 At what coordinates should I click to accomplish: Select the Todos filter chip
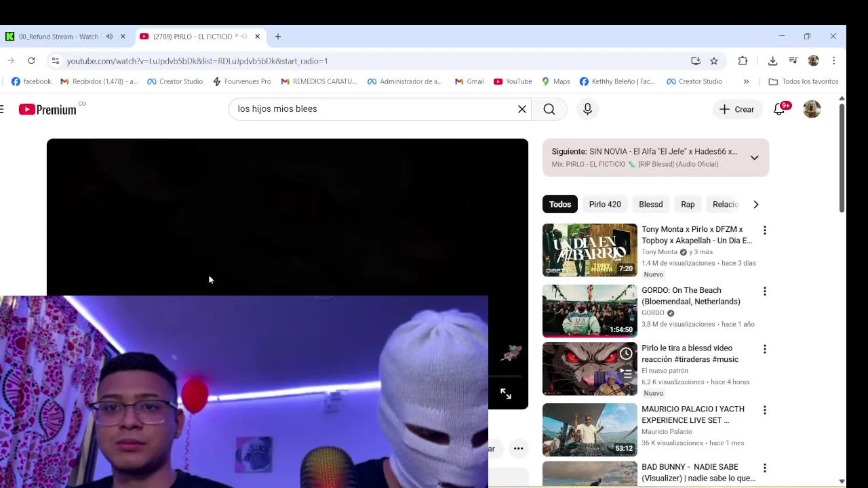coord(560,204)
